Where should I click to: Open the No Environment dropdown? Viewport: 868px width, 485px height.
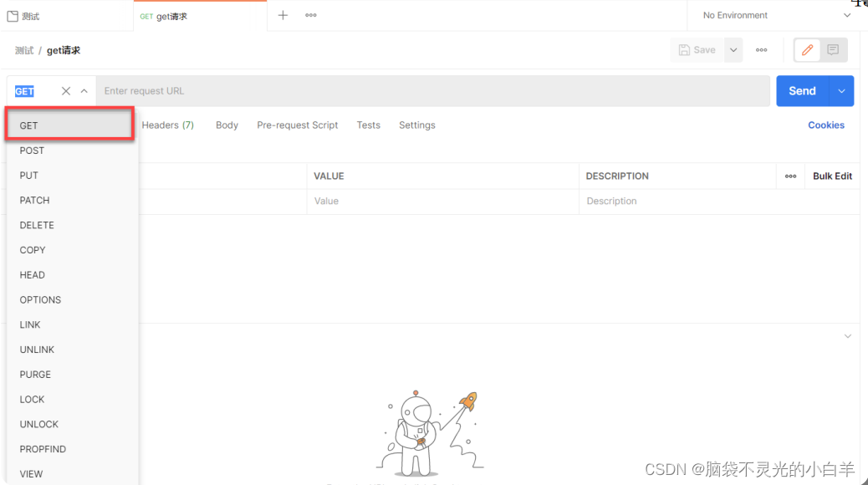tap(777, 16)
